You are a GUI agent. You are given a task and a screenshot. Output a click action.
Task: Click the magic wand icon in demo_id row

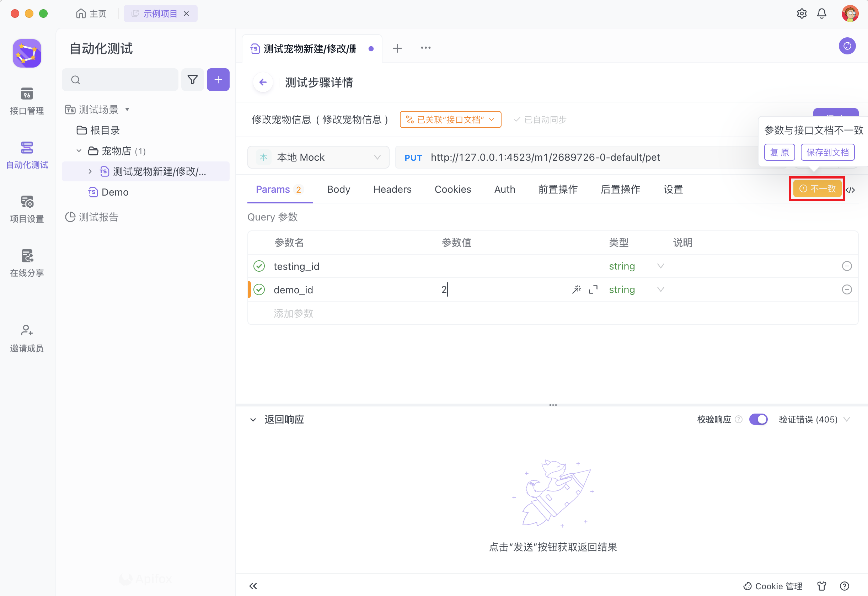[x=577, y=289]
